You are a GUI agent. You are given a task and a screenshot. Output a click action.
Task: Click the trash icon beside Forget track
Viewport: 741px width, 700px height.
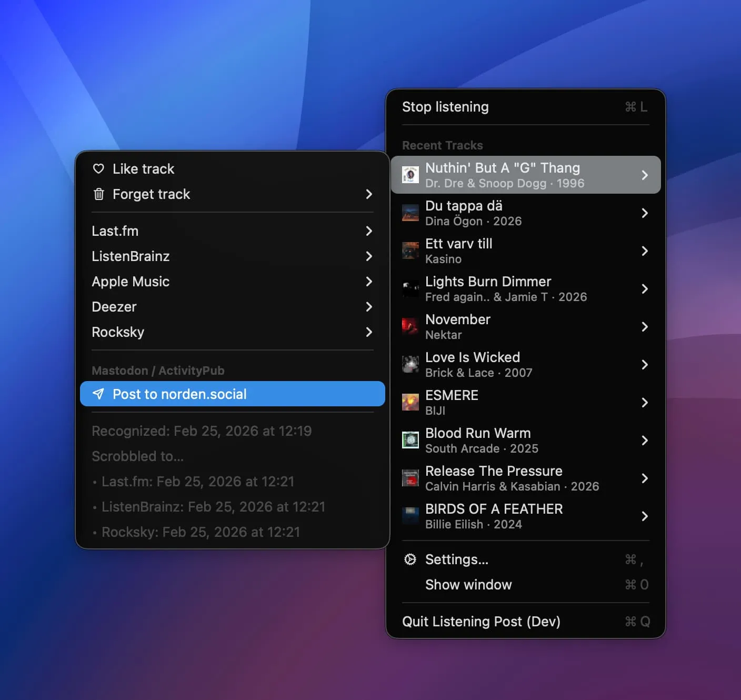pyautogui.click(x=99, y=194)
